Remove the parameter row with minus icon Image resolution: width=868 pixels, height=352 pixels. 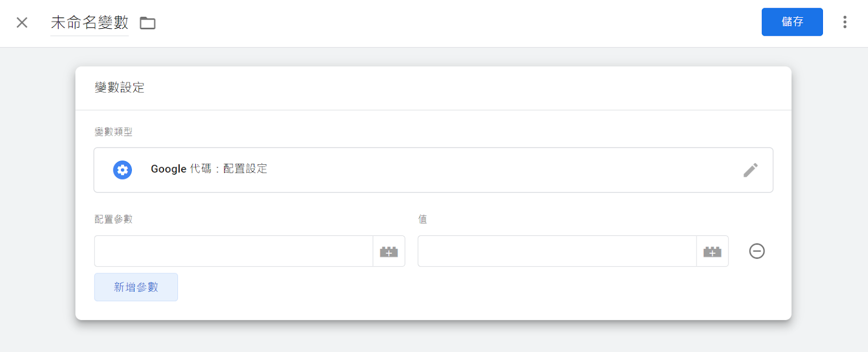pos(757,251)
